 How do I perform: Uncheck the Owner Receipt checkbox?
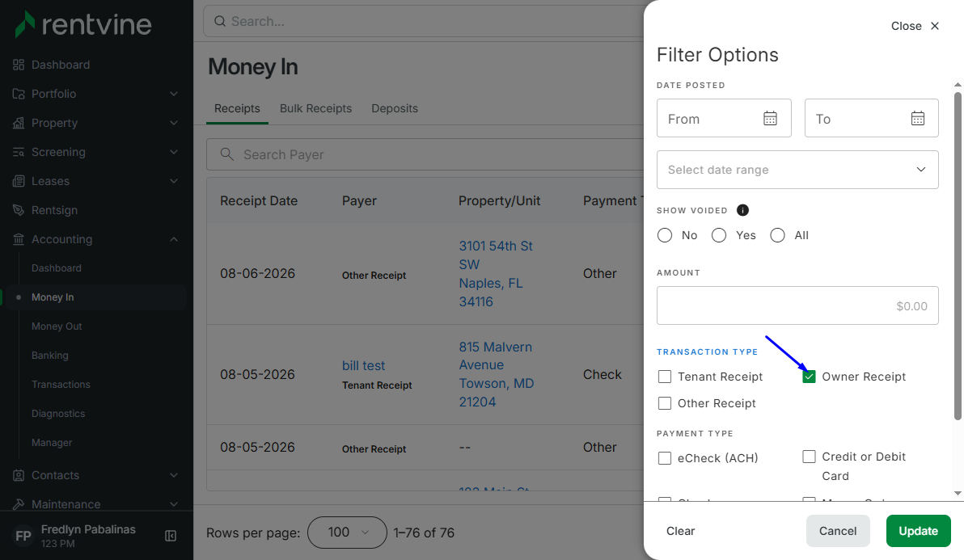809,377
